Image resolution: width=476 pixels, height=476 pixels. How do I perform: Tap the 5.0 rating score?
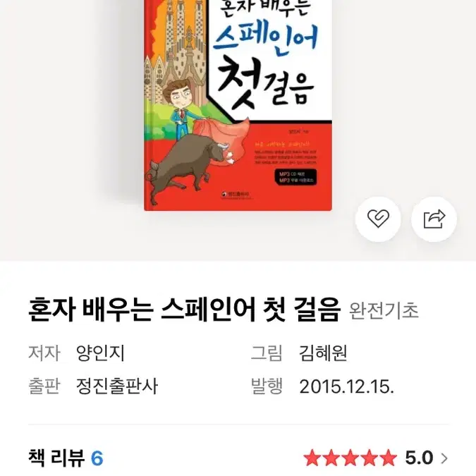(419, 458)
